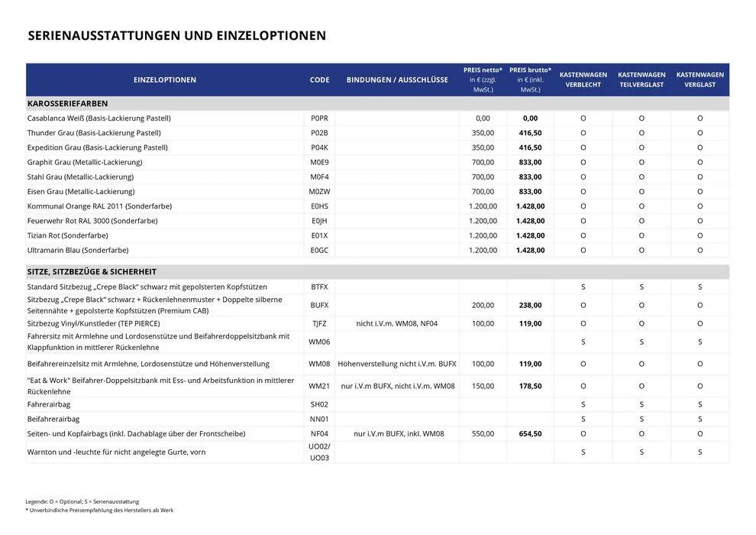Select the Kastenwagen Verblecht column header

(583, 80)
